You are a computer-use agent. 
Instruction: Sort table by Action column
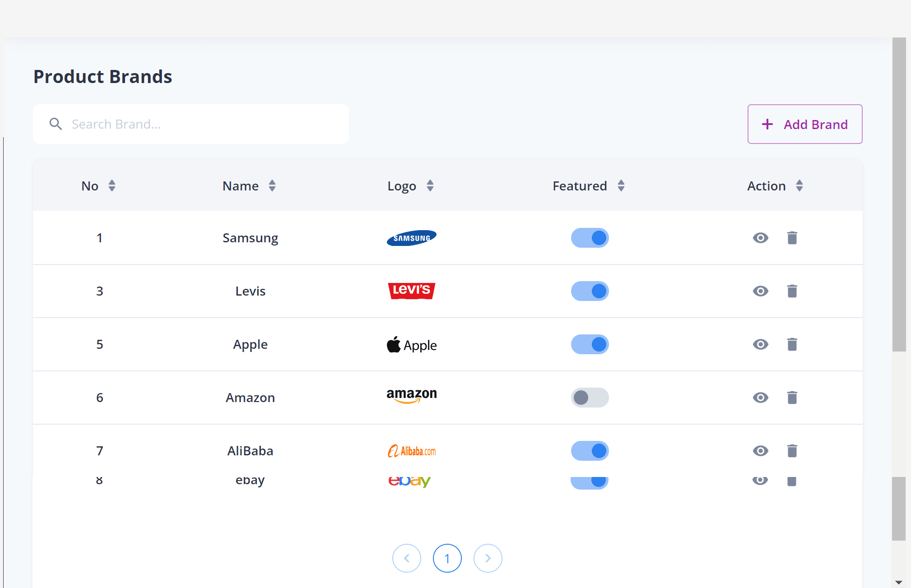[x=799, y=186]
